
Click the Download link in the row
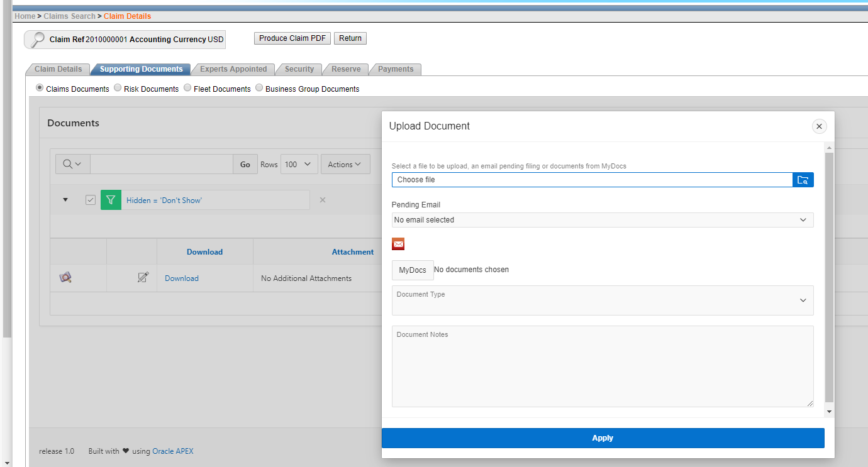coord(182,278)
